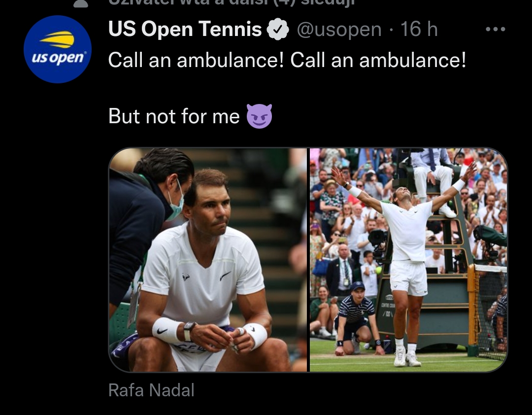
Task: Open the US Open Tennis display name
Action: tap(185, 29)
